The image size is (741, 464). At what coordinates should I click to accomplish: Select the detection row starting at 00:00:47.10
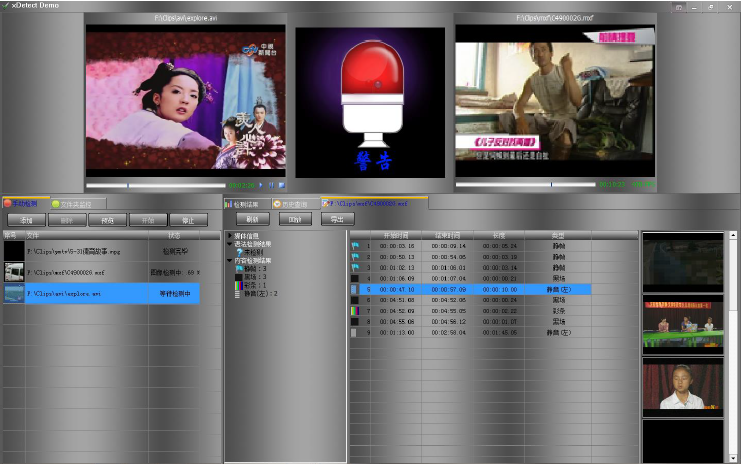point(470,289)
